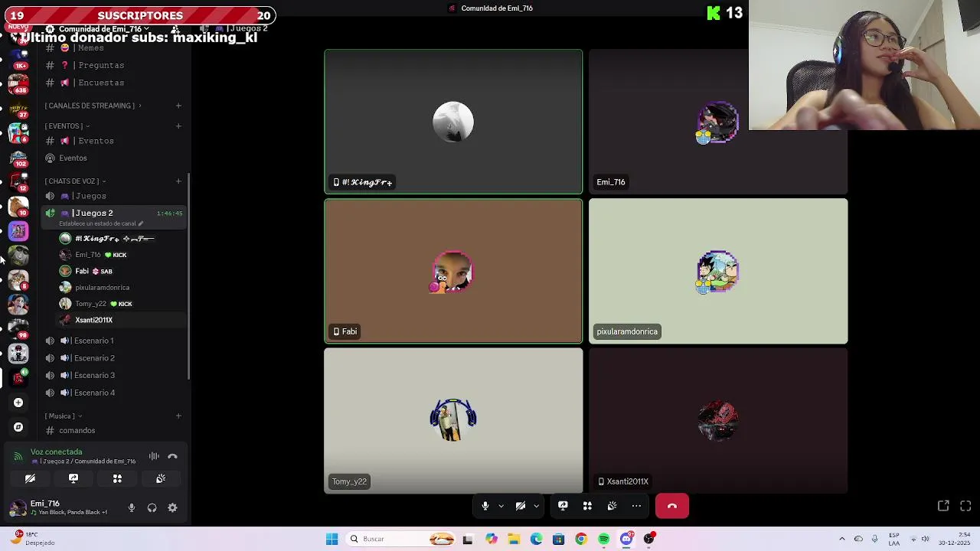The image size is (980, 551).
Task: Select Fabi in voice member list
Action: pos(121,271)
